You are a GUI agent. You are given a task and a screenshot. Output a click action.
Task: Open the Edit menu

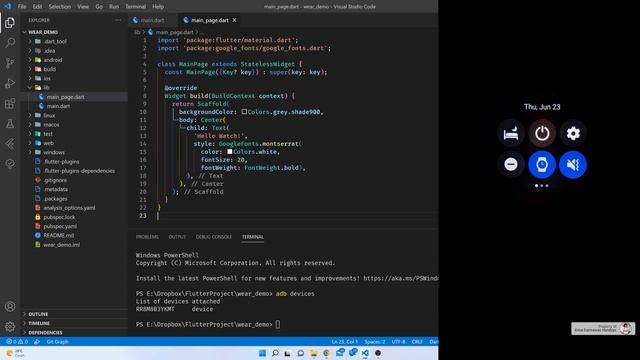38,7
